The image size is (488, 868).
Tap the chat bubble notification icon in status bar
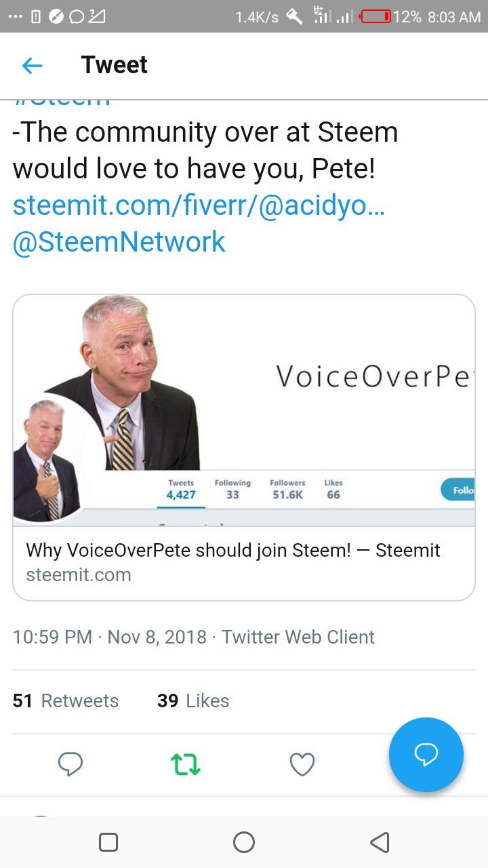pyautogui.click(x=77, y=17)
